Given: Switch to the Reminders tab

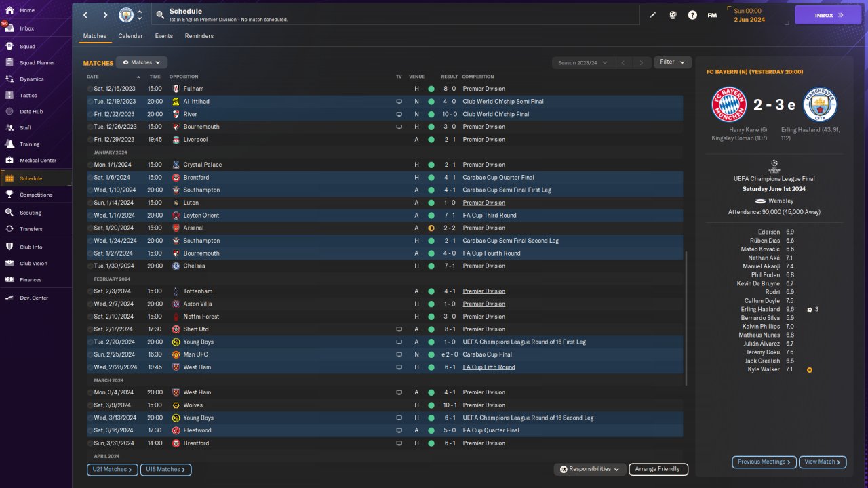Looking at the screenshot, I should click(x=199, y=36).
